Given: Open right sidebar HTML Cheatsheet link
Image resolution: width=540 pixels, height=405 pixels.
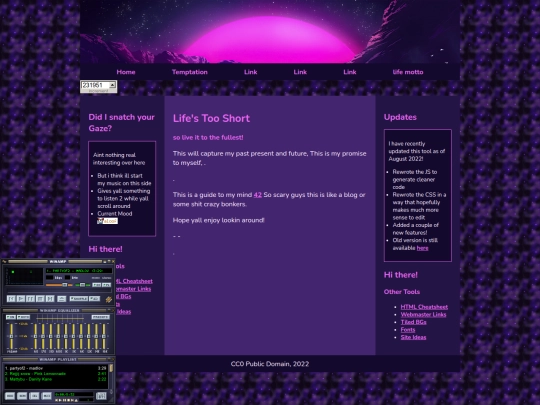Looking at the screenshot, I should click(424, 307).
